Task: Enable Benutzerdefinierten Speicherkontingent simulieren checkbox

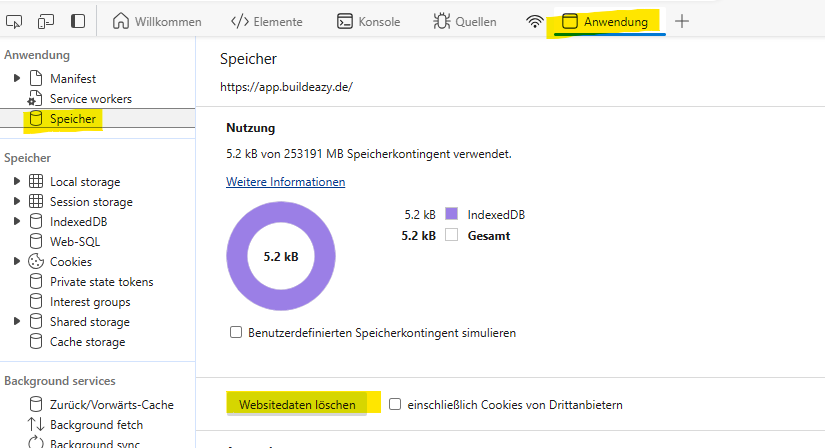Action: point(236,332)
